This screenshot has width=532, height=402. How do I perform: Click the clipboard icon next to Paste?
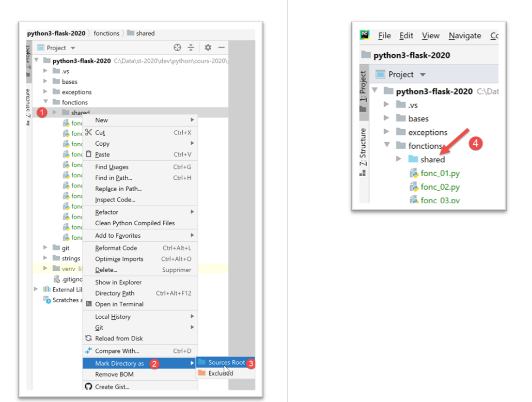(88, 154)
